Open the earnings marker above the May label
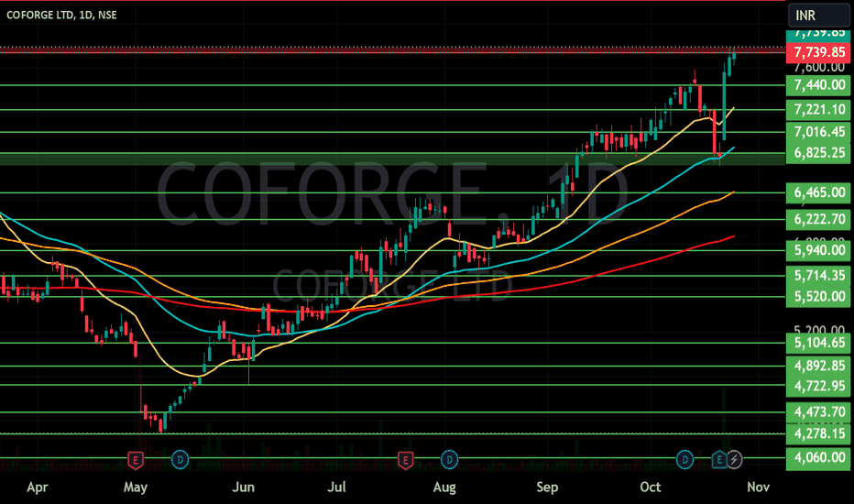Image resolution: width=854 pixels, height=504 pixels. 136,460
